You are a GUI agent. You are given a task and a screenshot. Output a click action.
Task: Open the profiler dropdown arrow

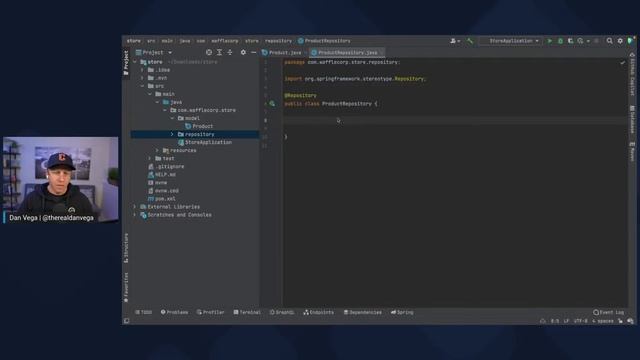pyautogui.click(x=588, y=41)
